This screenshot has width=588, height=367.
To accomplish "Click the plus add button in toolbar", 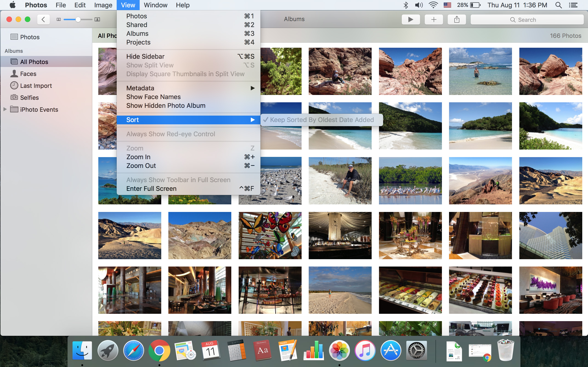I will (x=434, y=19).
